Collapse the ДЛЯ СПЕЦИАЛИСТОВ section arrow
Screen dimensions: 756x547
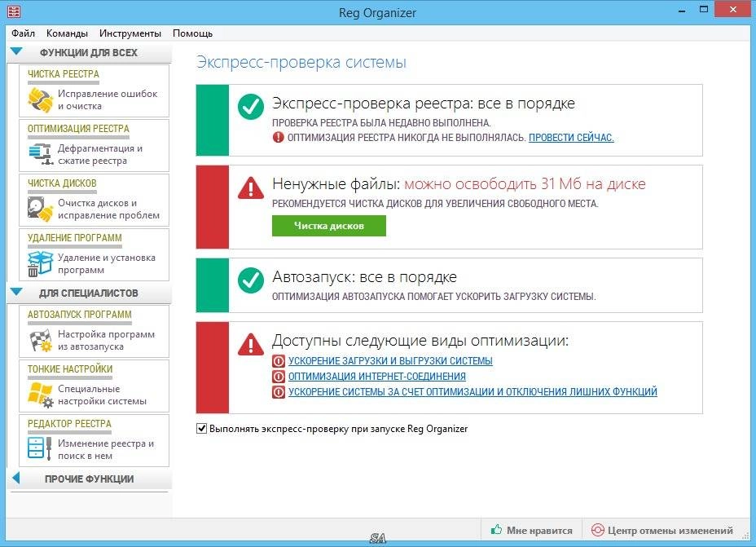click(16, 293)
